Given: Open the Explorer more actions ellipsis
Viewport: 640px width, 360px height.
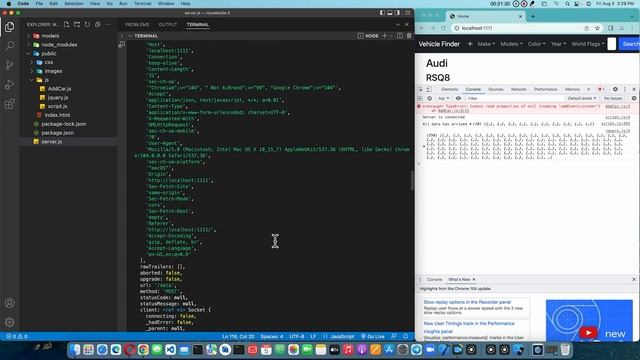Looking at the screenshot, I should pos(108,24).
